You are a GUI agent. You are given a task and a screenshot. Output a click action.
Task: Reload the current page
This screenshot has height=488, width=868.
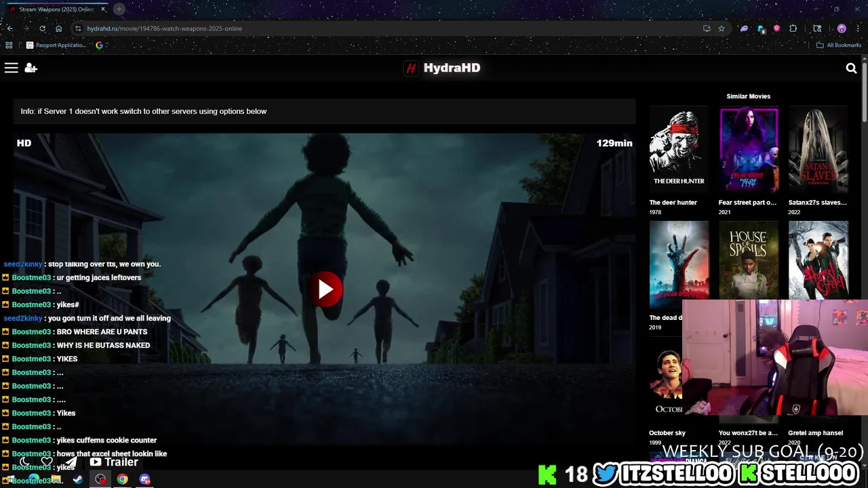tap(42, 28)
